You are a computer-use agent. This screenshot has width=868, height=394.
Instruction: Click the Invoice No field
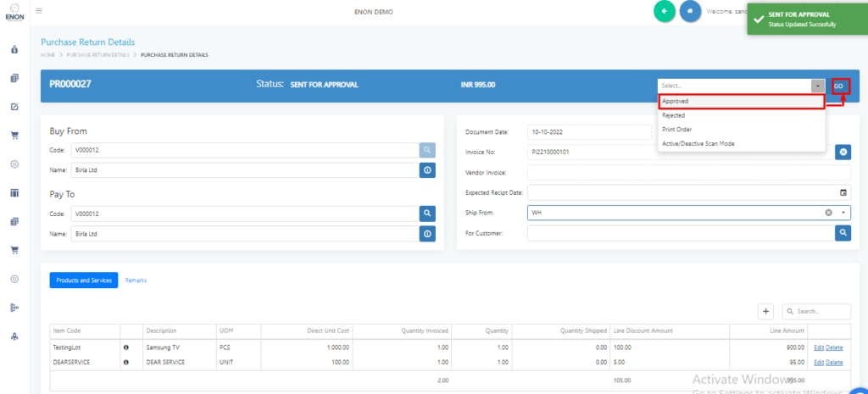681,153
